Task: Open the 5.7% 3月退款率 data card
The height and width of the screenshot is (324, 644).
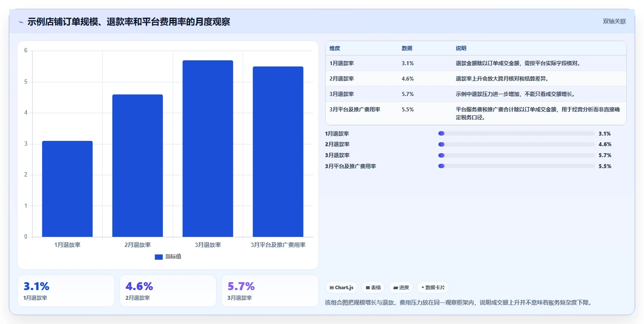Action: pyautogui.click(x=270, y=291)
